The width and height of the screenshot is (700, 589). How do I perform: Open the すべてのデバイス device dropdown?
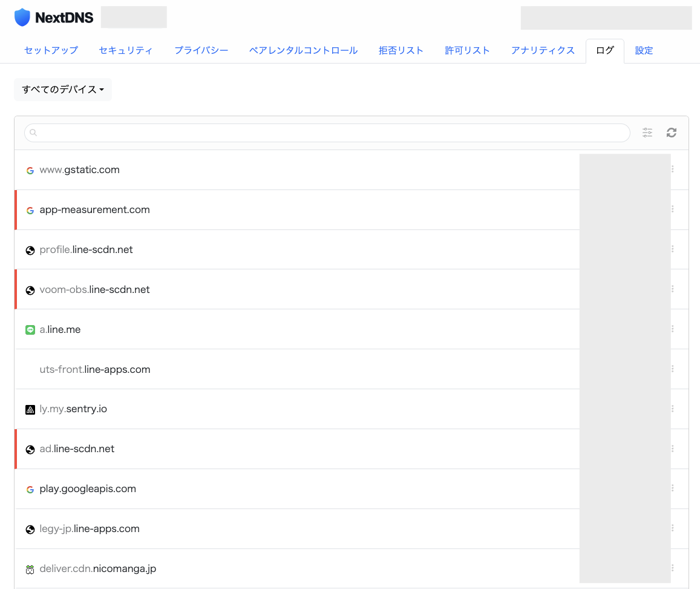pos(63,90)
